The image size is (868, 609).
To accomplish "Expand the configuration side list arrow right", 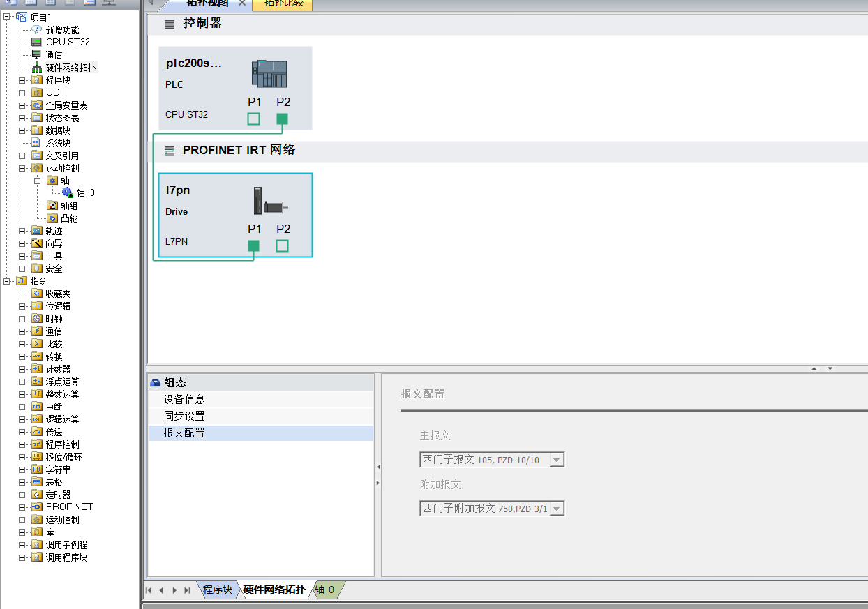I will (x=378, y=483).
